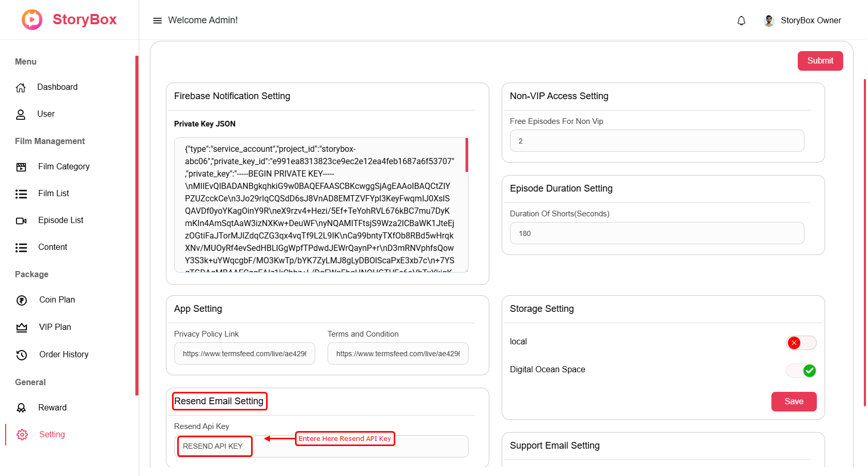Toggle the Digital Ocean Space switch

801,371
